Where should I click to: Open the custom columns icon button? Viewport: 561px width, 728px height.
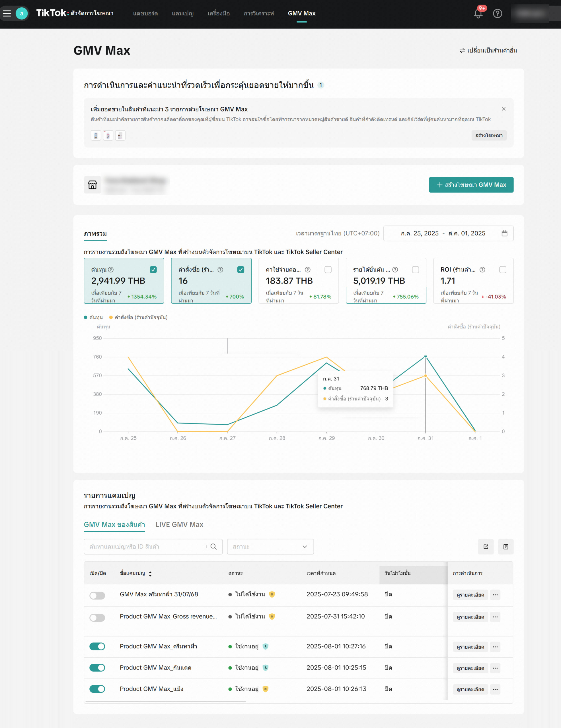point(505,547)
